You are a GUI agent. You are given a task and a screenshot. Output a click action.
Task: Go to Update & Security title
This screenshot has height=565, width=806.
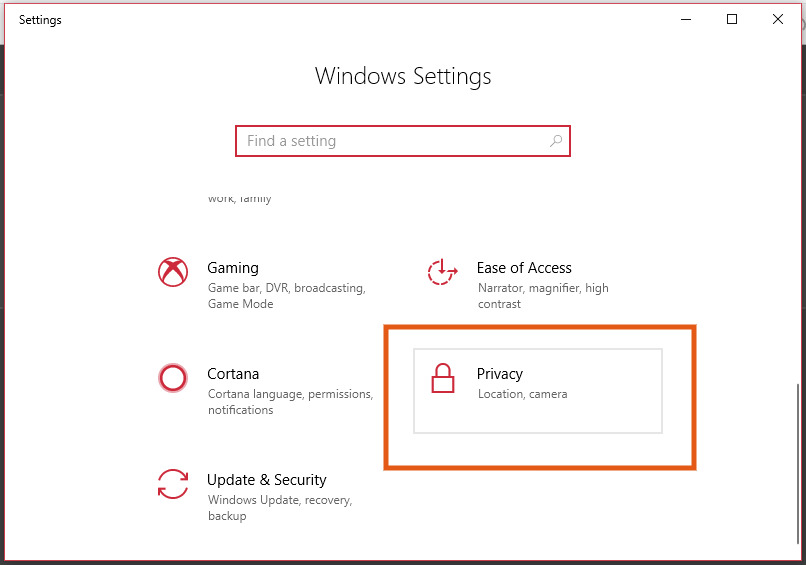pos(266,480)
